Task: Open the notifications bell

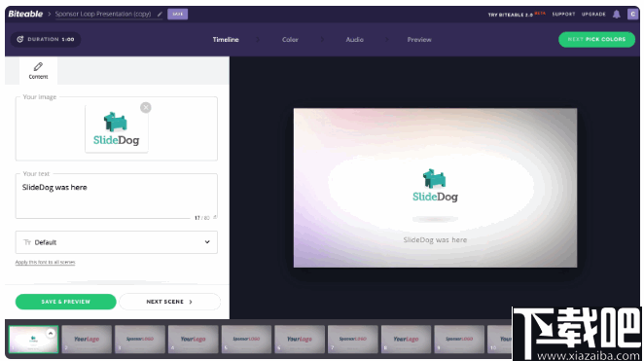Action: click(617, 15)
